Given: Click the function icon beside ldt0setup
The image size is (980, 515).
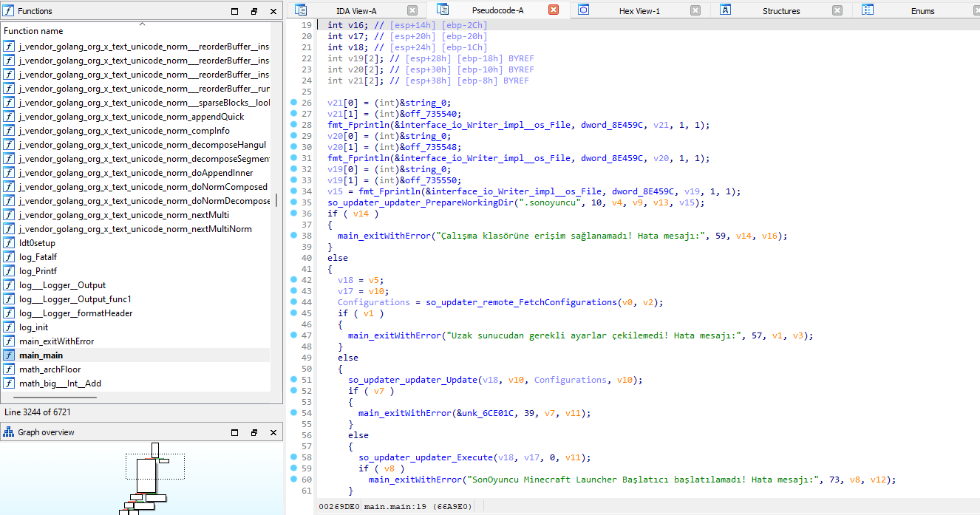Looking at the screenshot, I should click(x=9, y=243).
